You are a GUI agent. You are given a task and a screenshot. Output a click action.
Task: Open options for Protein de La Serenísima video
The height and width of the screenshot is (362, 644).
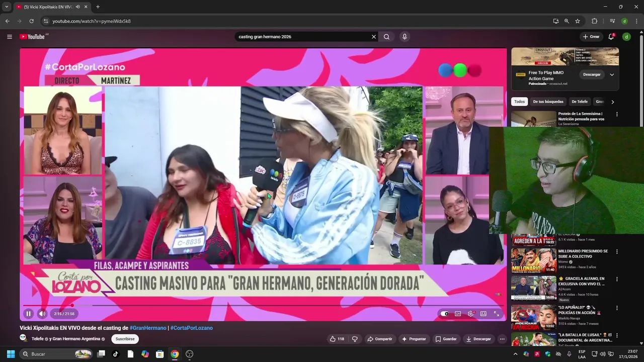pos(617,114)
